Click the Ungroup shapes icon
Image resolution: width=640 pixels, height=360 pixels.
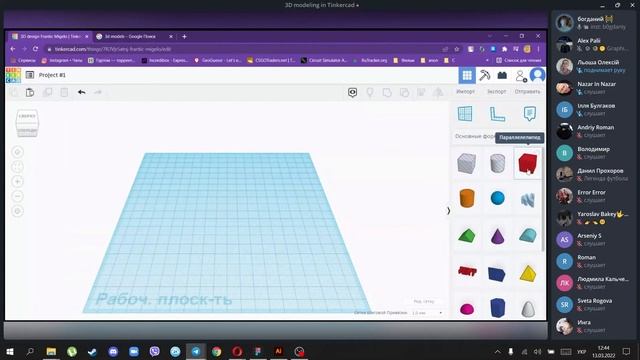point(404,92)
